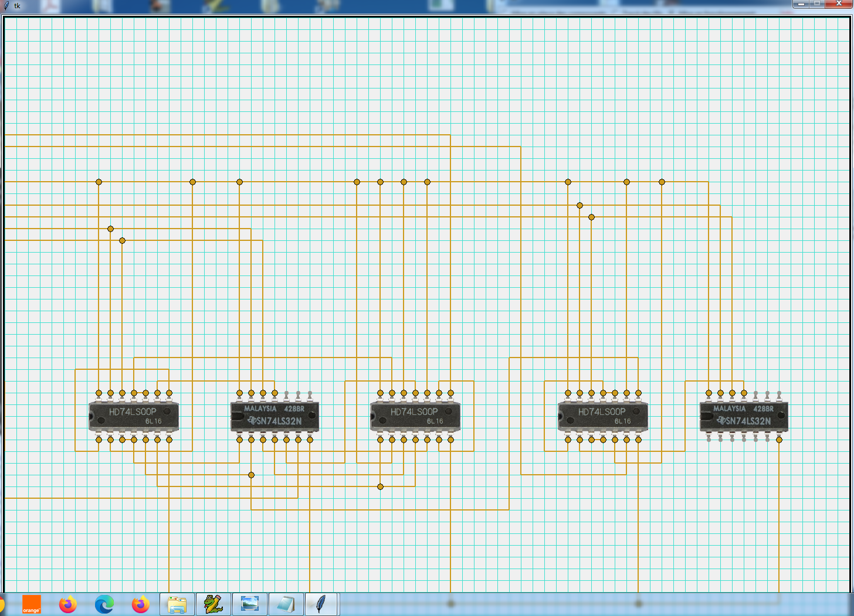
Task: Open the photo viewer taskbar window
Action: [x=250, y=604]
